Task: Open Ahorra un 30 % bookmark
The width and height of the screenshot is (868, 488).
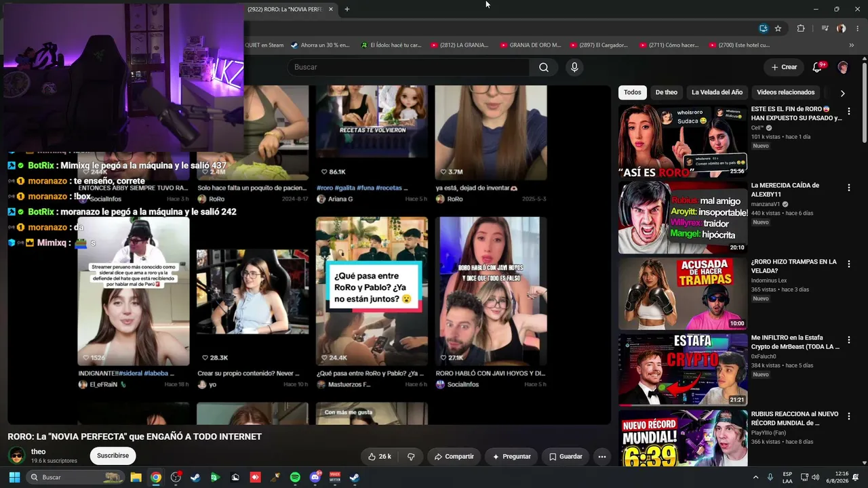Action: (x=320, y=45)
